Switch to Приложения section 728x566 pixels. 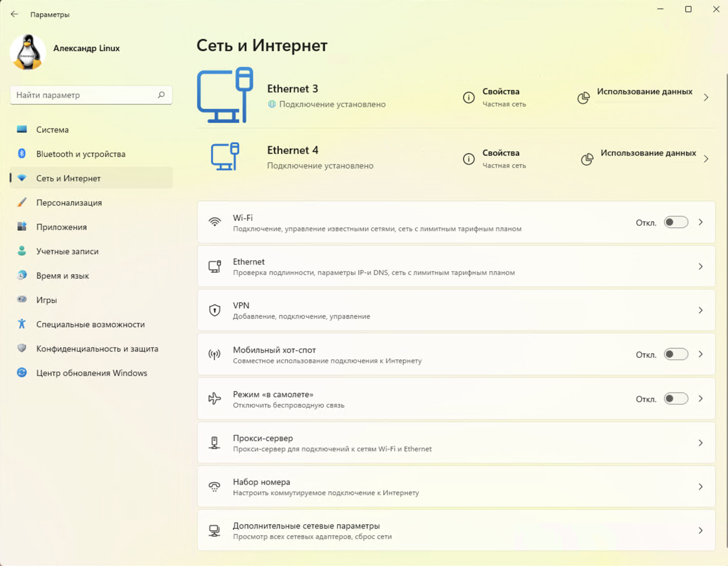91,226
